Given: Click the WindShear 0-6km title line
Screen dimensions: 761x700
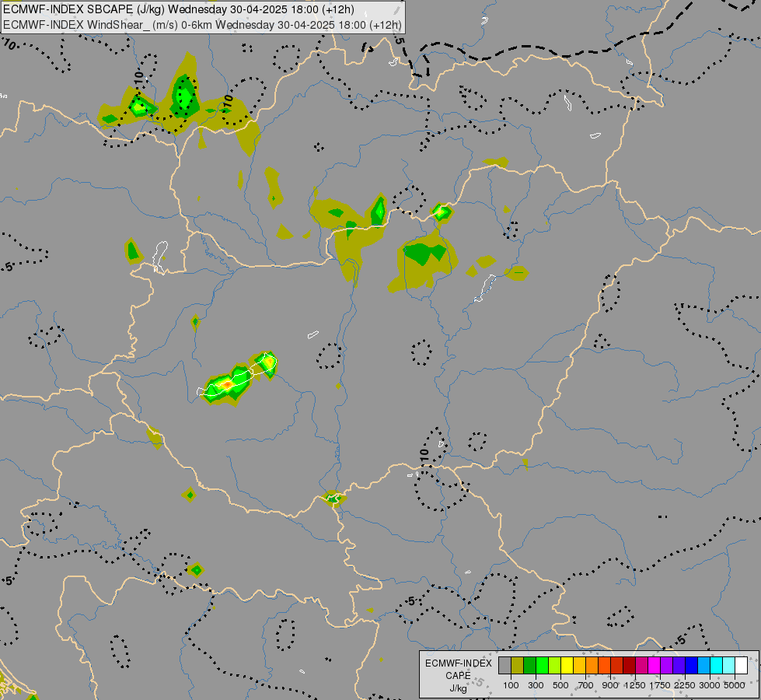Looking at the screenshot, I should [202, 25].
